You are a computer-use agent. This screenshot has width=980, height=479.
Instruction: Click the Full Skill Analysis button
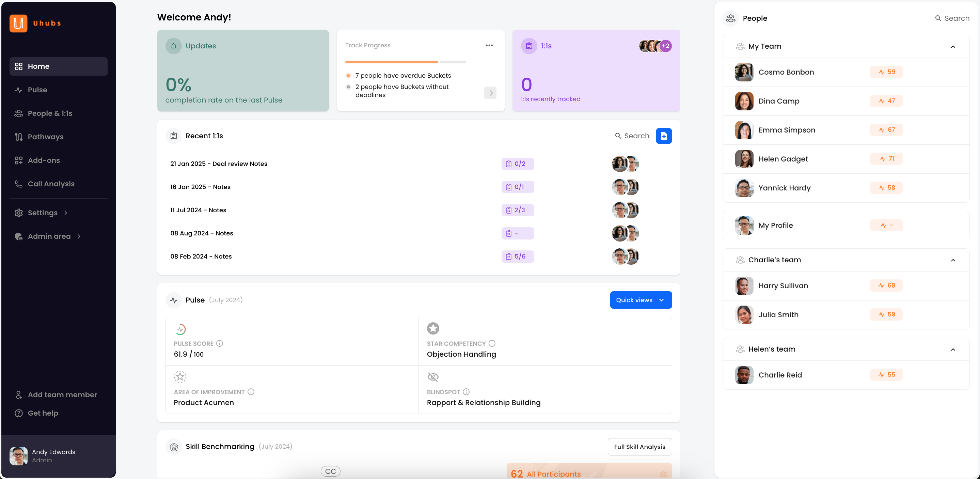point(639,447)
